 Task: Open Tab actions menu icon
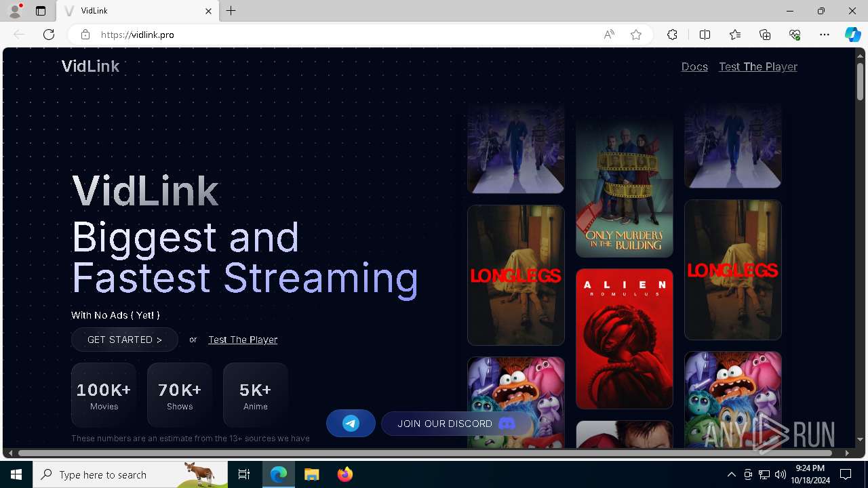[41, 11]
